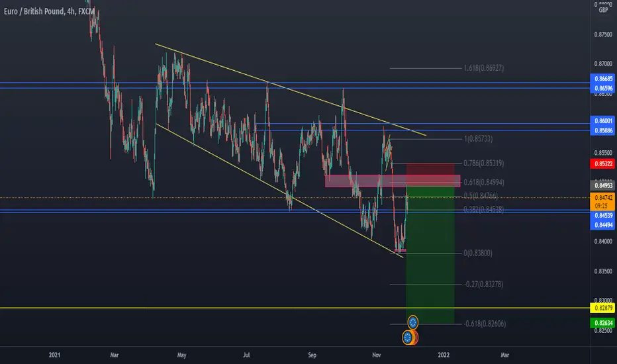Click the green 0.82634 target price label
This screenshot has height=364, width=617.
603,323
